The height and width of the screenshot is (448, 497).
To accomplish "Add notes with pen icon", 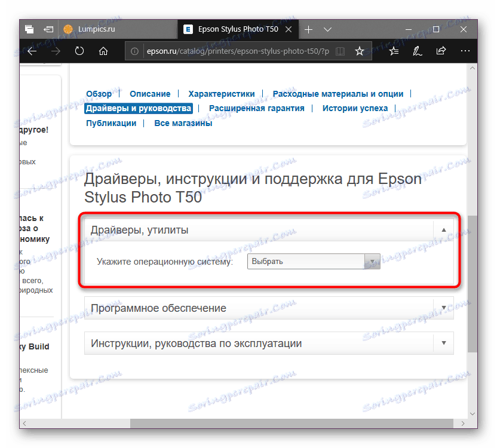I will click(417, 51).
